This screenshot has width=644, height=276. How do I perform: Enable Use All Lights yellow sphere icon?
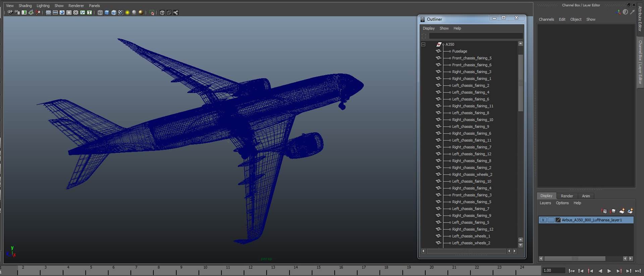127,12
